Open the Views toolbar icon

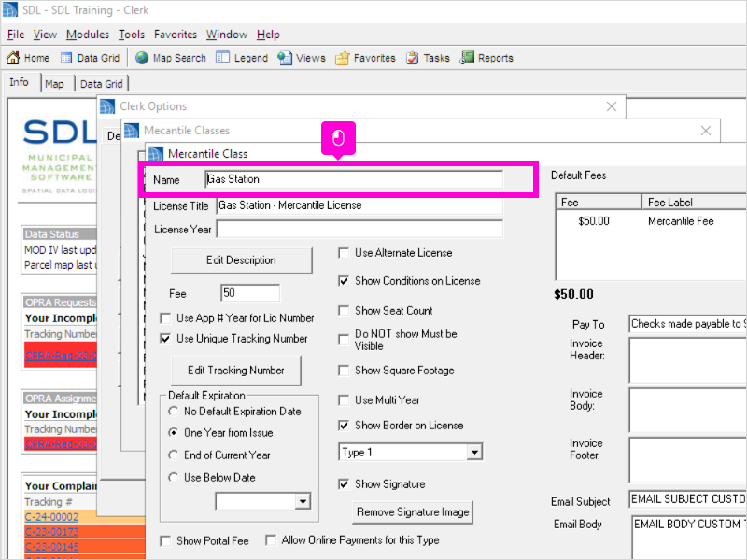click(285, 58)
